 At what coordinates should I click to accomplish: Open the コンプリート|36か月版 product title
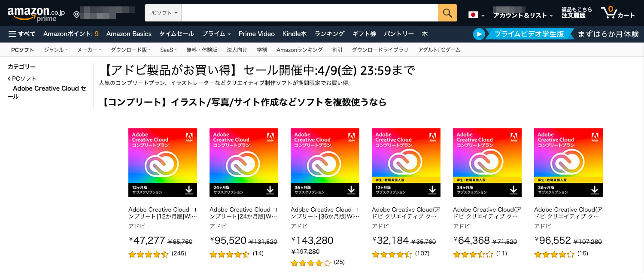click(x=325, y=213)
